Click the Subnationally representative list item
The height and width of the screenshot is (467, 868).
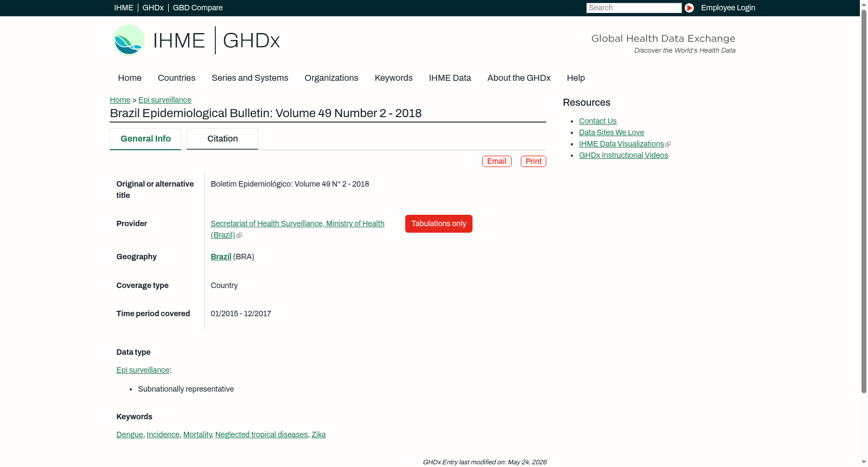point(186,389)
